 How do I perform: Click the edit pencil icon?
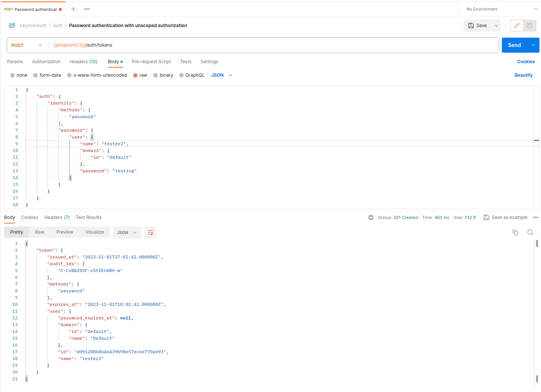pyautogui.click(x=517, y=26)
